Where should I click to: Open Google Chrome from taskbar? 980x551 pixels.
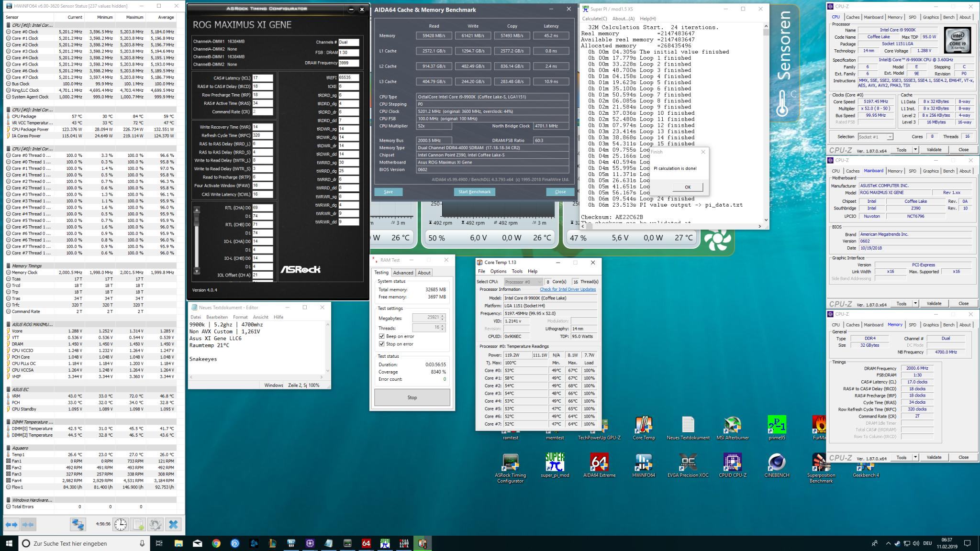(216, 543)
